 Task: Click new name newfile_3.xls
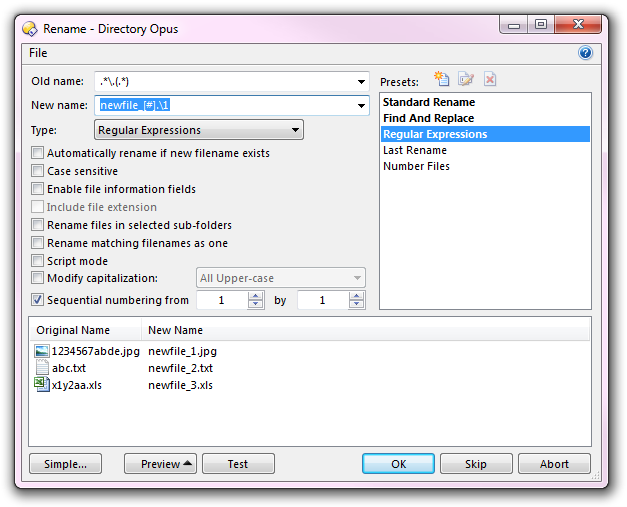180,385
